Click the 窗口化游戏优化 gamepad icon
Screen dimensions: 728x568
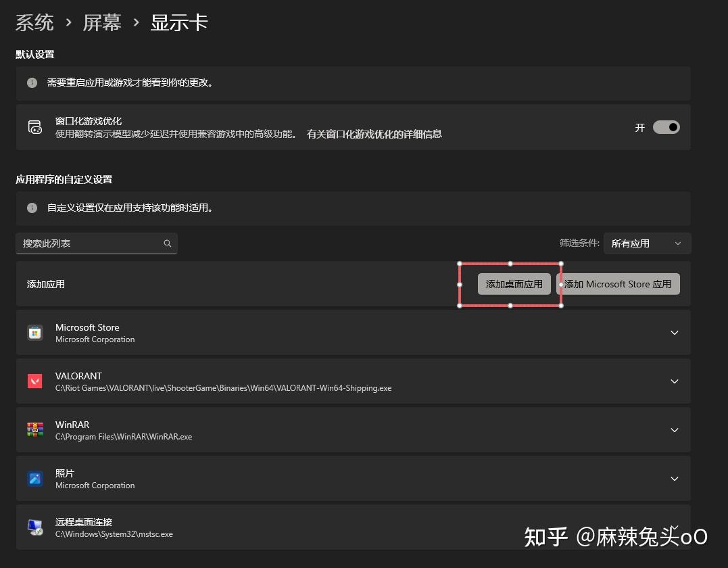(35, 127)
